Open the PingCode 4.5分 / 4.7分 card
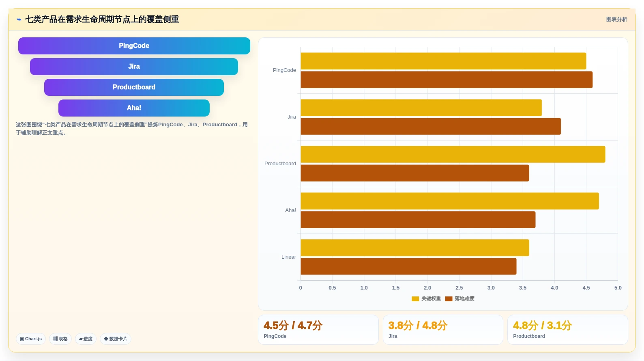644x361 pixels. pos(318,330)
